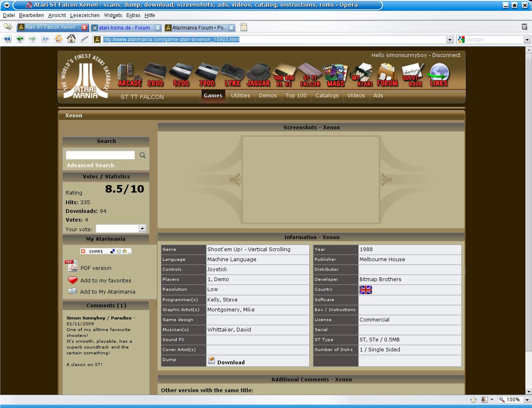The image size is (532, 408).
Task: Open the new tab button
Action: [x=244, y=27]
